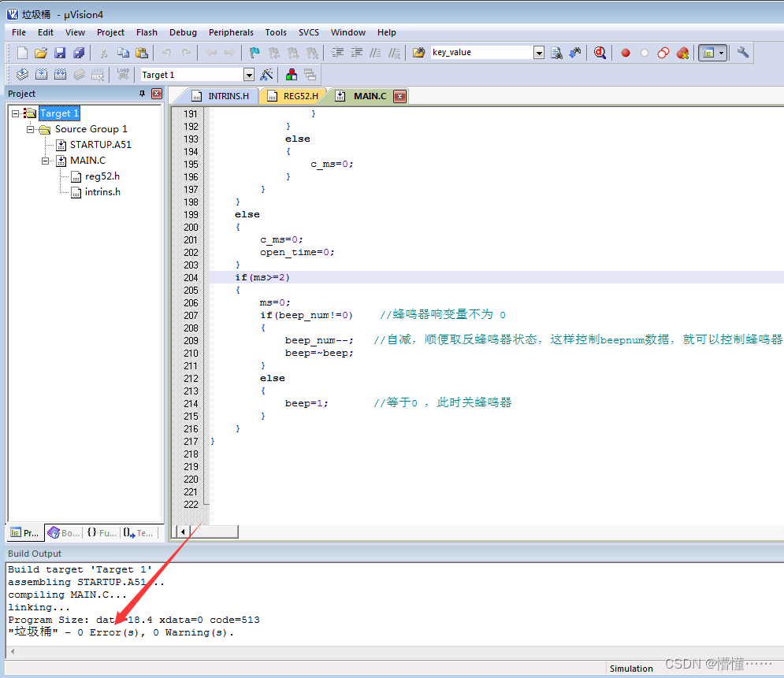Screen dimensions: 784x678
Task: Open the Peripherals menu
Action: click(x=231, y=32)
